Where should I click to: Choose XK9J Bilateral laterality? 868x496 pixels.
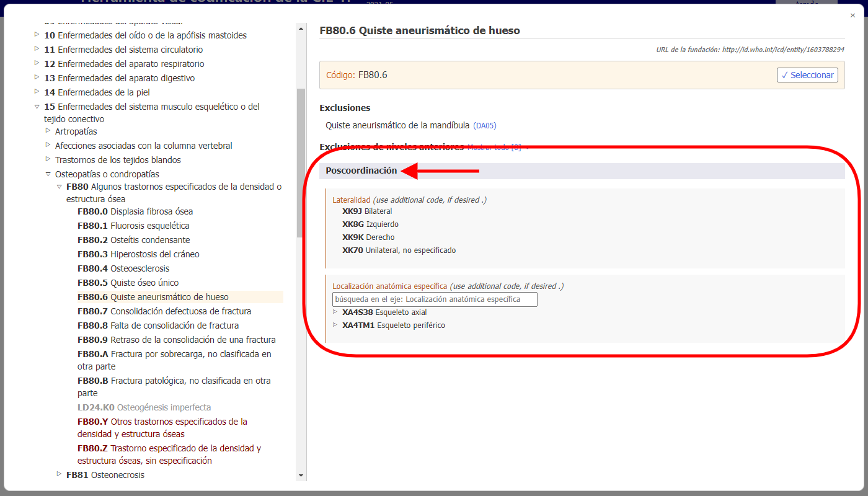coord(367,211)
